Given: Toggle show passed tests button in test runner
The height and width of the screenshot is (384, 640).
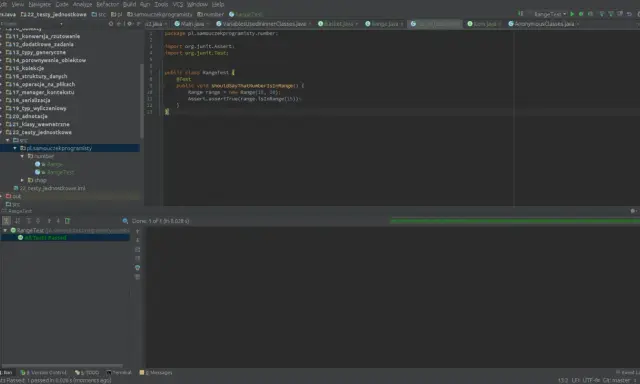Looking at the screenshot, I should (x=7, y=221).
